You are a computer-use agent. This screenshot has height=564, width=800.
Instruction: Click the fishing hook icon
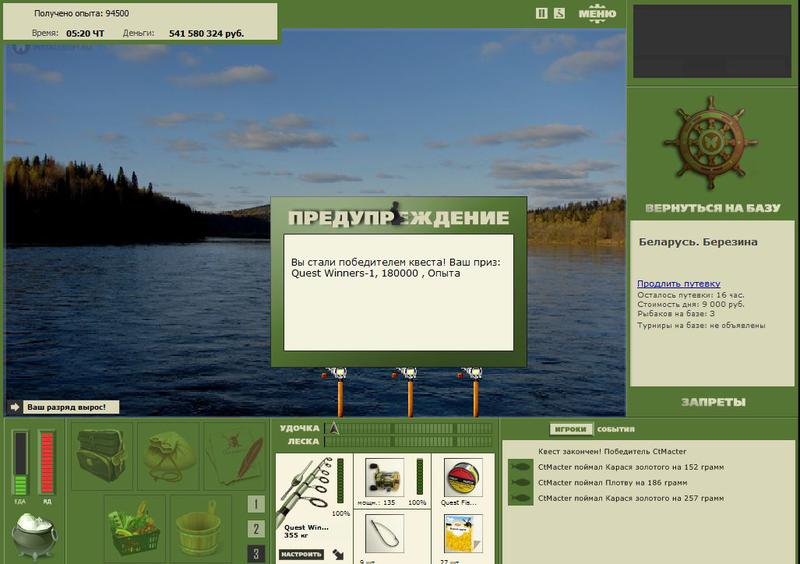(385, 534)
